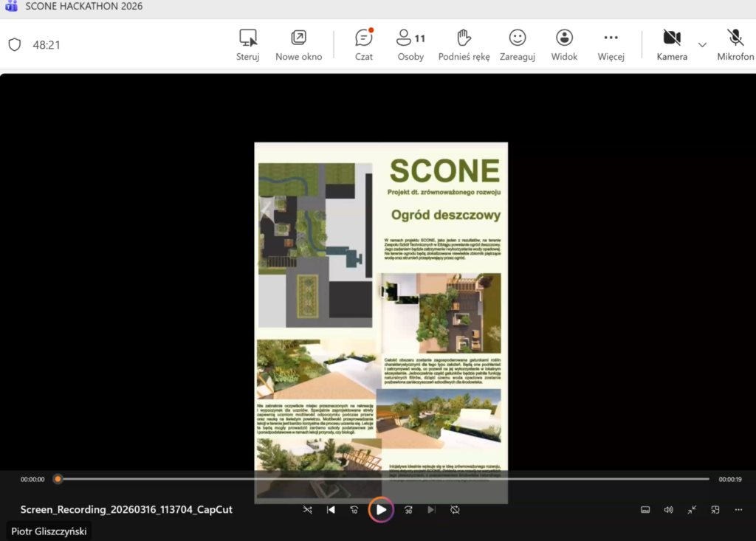Skip forward 30 seconds
The image size is (756, 541).
pos(408,510)
